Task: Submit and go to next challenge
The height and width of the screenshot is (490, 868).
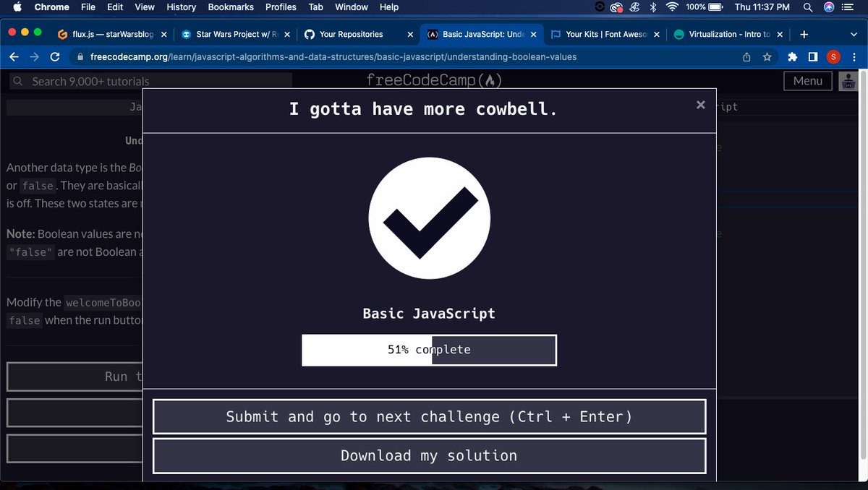Action: (429, 417)
